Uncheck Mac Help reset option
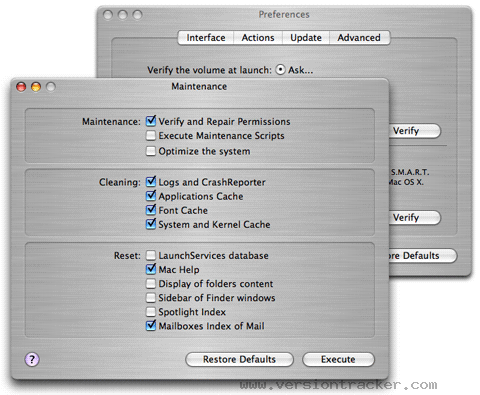This screenshot has height=395, width=480. coord(151,269)
